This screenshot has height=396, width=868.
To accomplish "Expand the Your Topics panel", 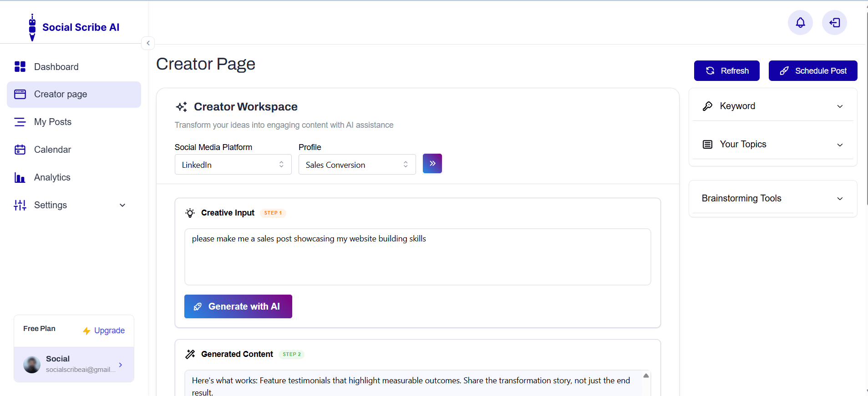I will 773,144.
